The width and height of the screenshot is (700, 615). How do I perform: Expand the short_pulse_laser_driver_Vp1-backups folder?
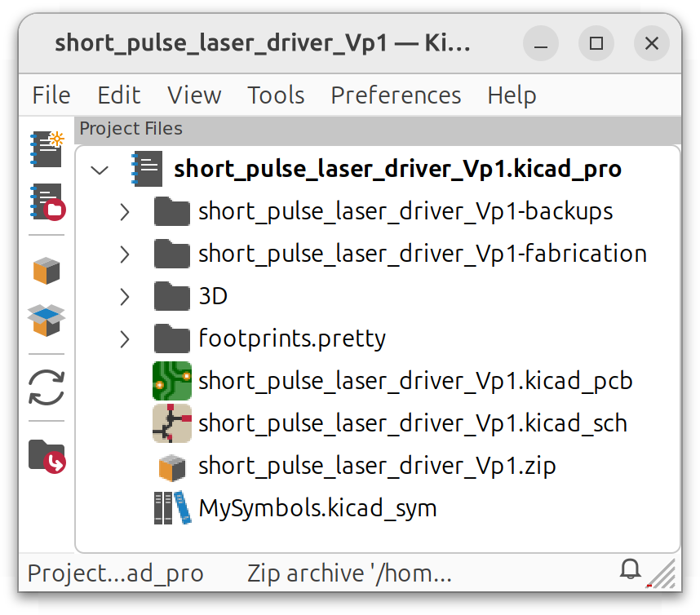(124, 211)
